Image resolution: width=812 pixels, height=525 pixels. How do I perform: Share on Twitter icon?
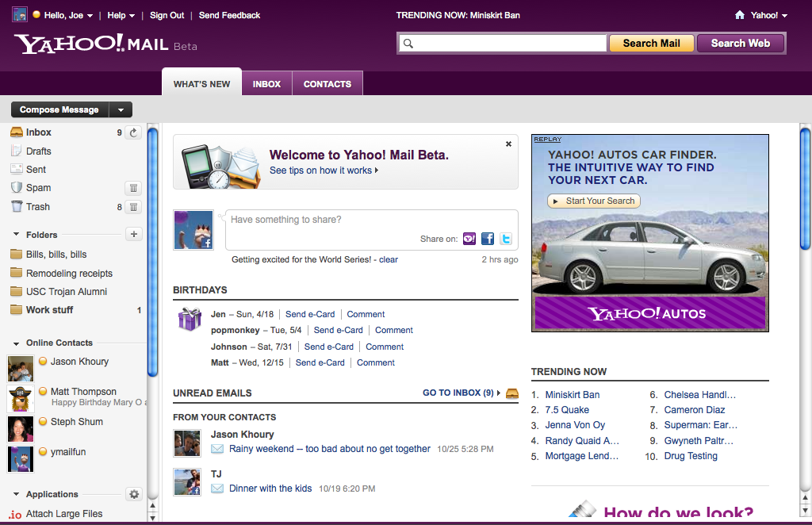click(506, 239)
